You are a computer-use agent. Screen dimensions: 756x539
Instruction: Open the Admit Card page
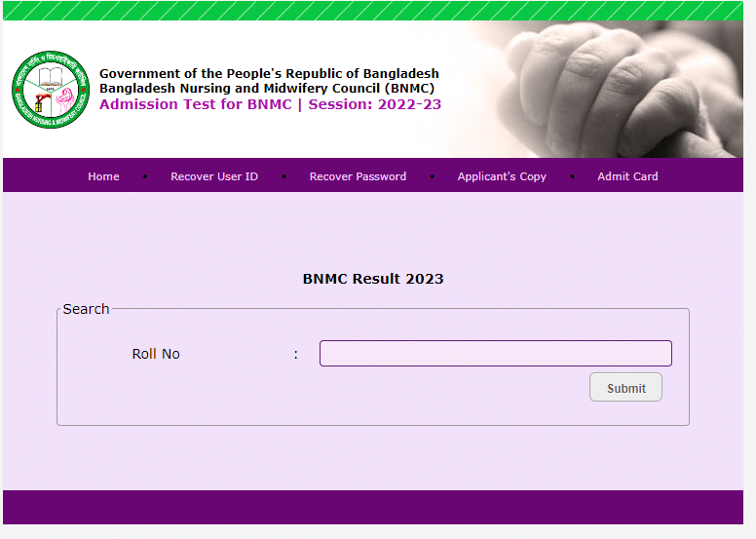627,176
